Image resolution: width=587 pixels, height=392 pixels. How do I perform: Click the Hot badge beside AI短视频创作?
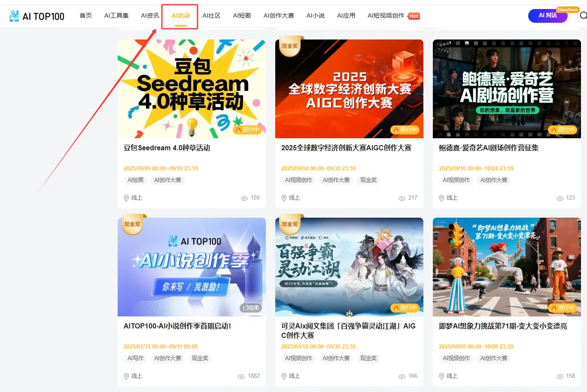point(414,16)
